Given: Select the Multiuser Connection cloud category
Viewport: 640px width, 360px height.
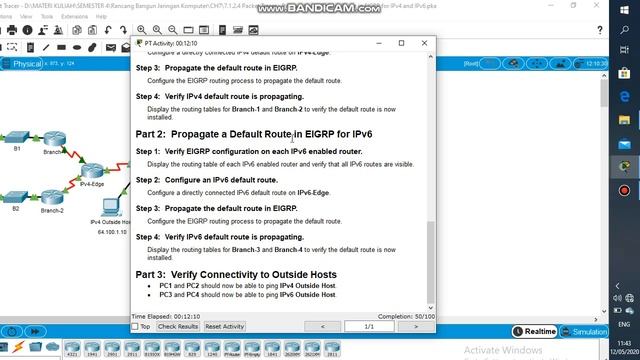Looking at the screenshot, I should (53, 347).
